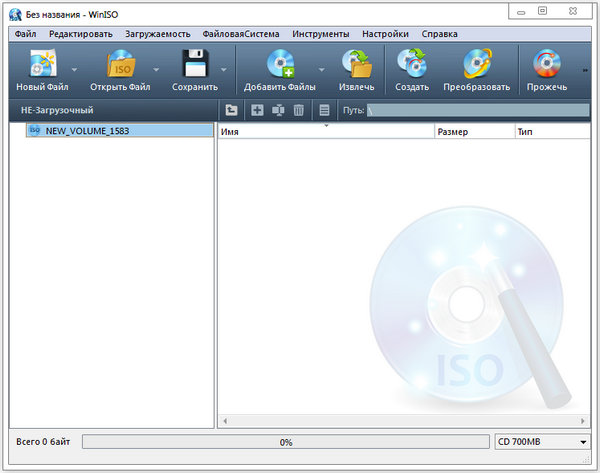This screenshot has height=473, width=600.
Task: Click the Прожечь burn icon
Action: (x=546, y=64)
